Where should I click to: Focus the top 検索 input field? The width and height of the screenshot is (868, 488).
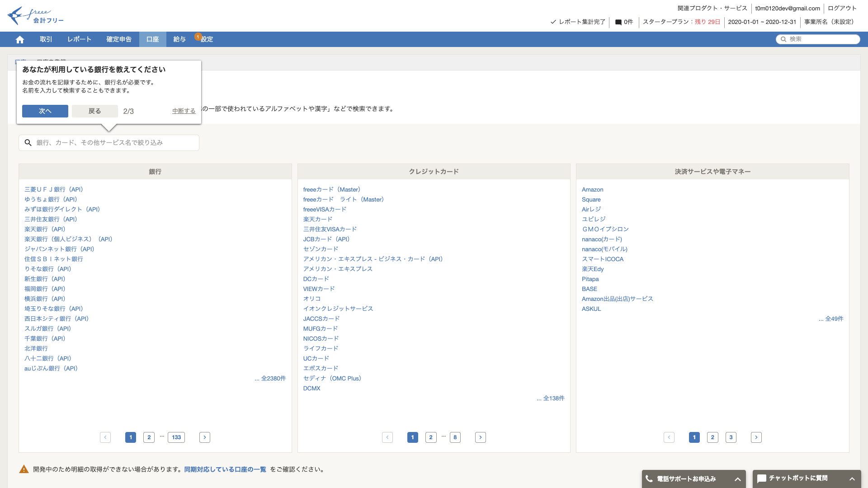[818, 39]
